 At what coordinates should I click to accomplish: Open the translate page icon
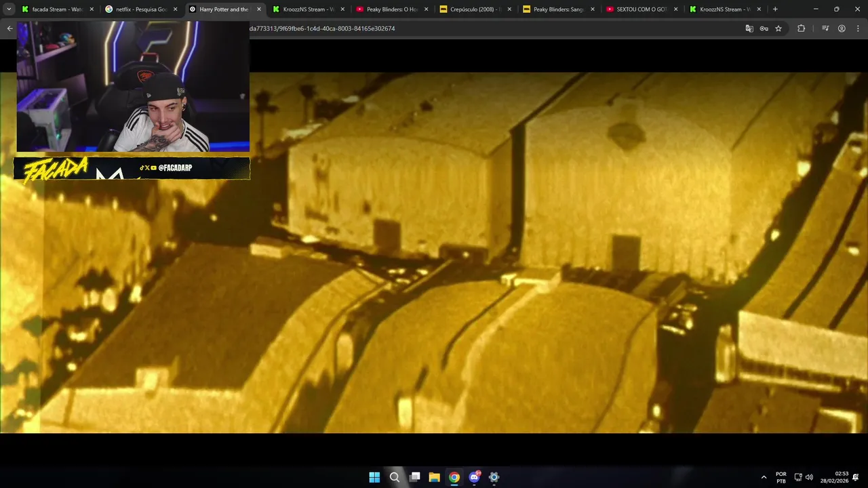pyautogui.click(x=749, y=28)
